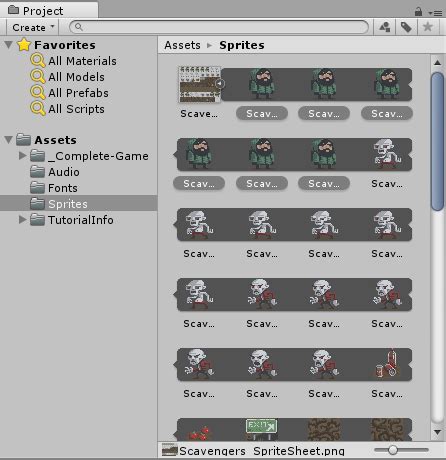Select the soda can sprite

pos(387,364)
